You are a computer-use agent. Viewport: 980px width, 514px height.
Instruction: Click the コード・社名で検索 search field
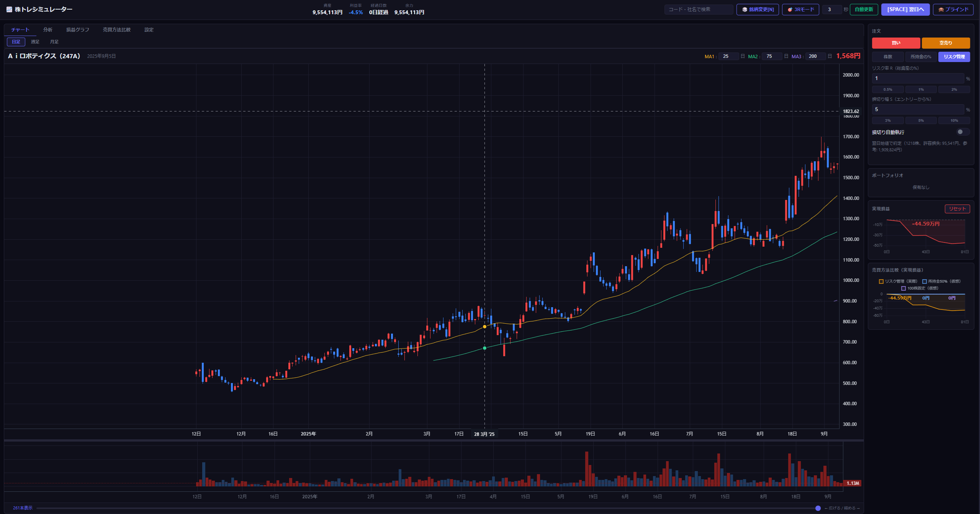699,10
